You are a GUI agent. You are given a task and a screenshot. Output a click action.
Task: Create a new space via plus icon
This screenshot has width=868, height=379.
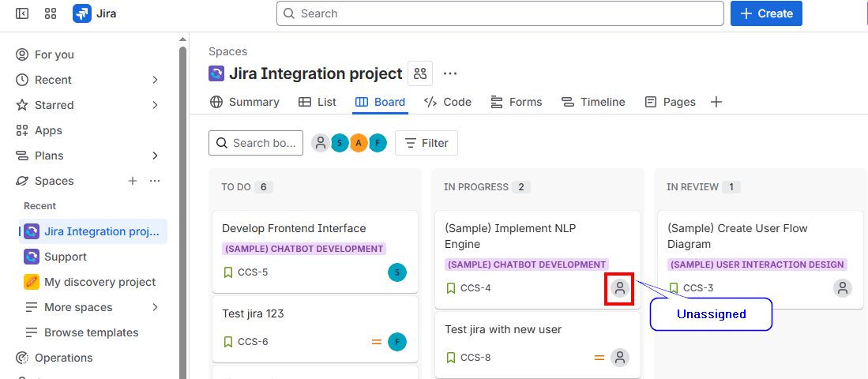pos(133,181)
